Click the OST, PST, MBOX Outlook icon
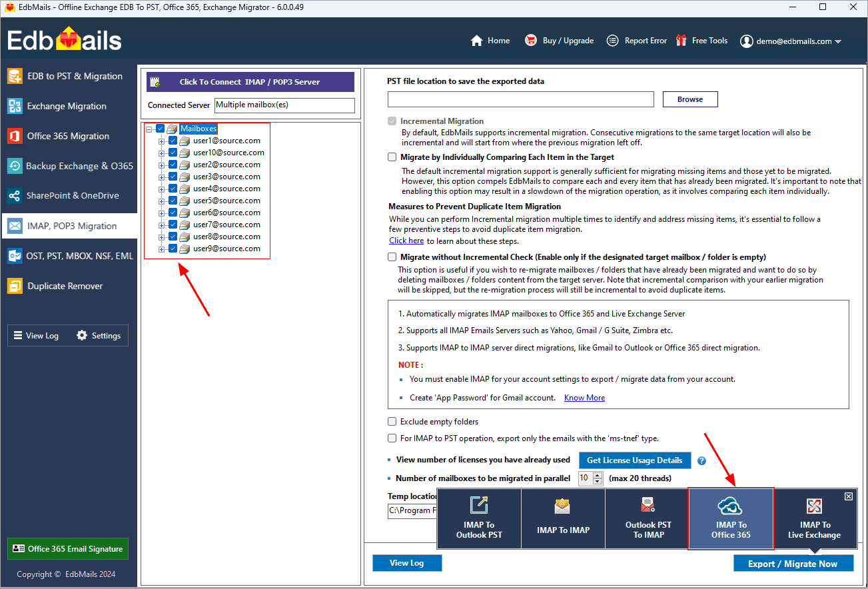Viewport: 868px width, 589px height. pos(15,256)
